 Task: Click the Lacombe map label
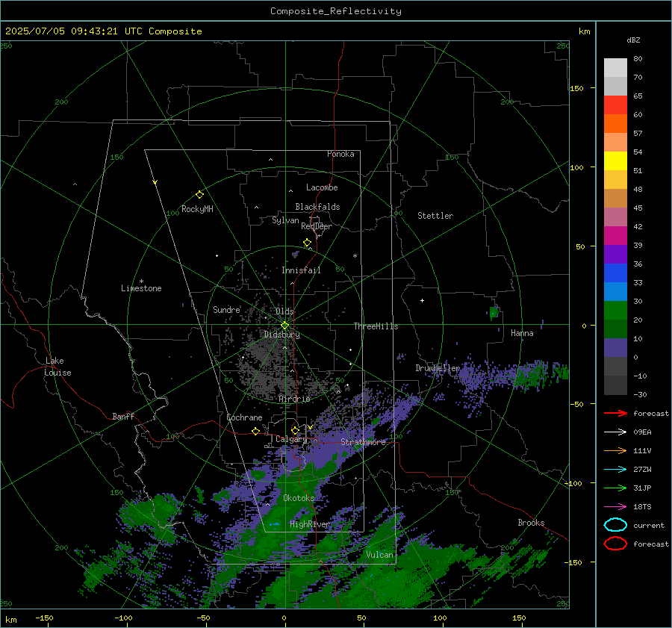[322, 187]
